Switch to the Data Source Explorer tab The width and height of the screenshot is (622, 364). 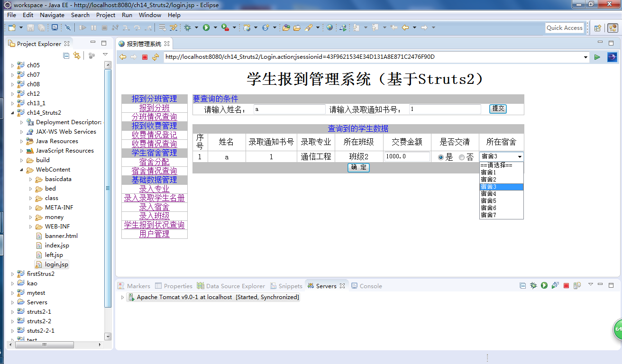(231, 286)
